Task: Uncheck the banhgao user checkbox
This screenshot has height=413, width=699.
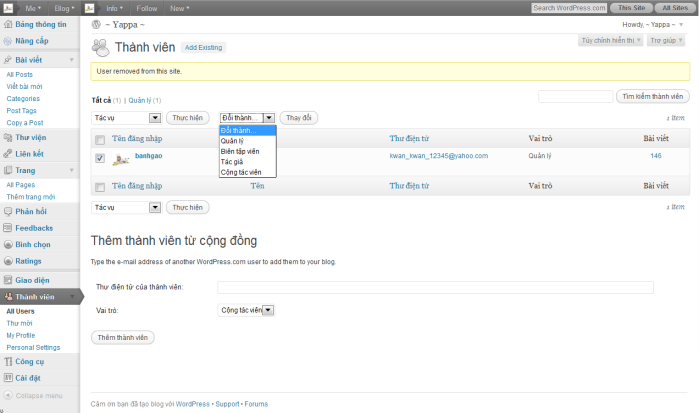Action: [99, 158]
